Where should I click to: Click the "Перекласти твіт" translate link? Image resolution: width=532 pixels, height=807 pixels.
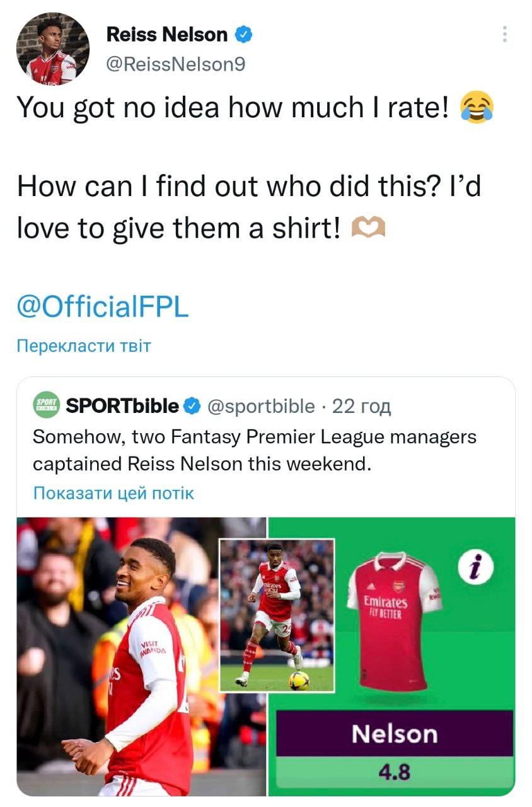[84, 345]
